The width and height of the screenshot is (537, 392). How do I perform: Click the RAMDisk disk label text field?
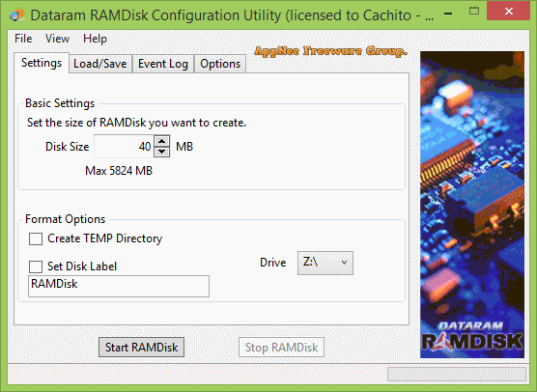click(119, 286)
